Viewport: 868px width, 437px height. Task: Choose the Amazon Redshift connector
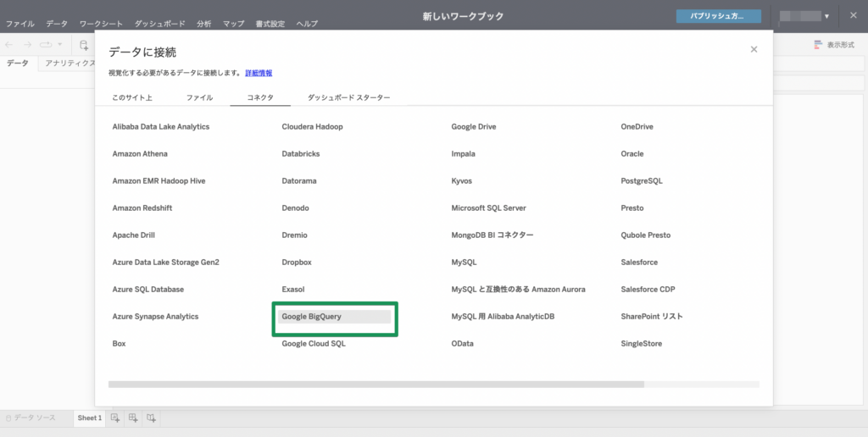(x=142, y=208)
